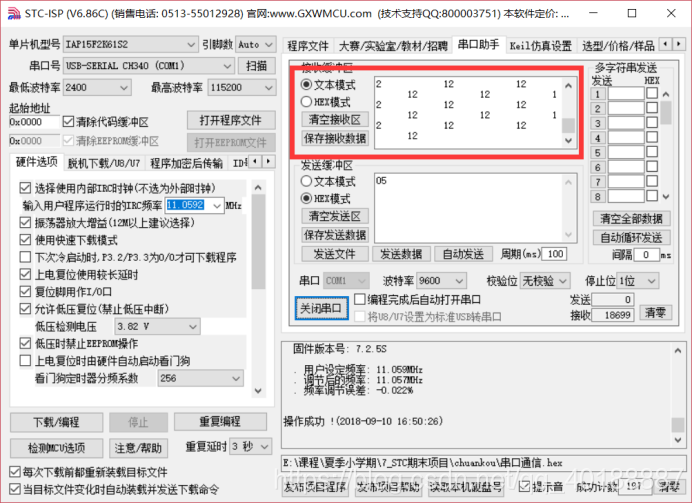Image resolution: width=693 pixels, height=504 pixels.
Task: Open the 重复延时 3 秒 dropdown
Action: [251, 447]
